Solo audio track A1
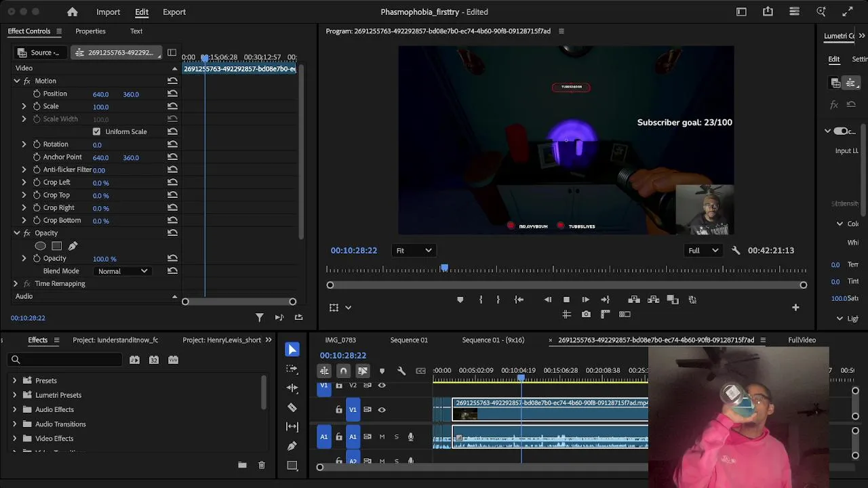Viewport: 868px width, 488px height. [x=397, y=437]
